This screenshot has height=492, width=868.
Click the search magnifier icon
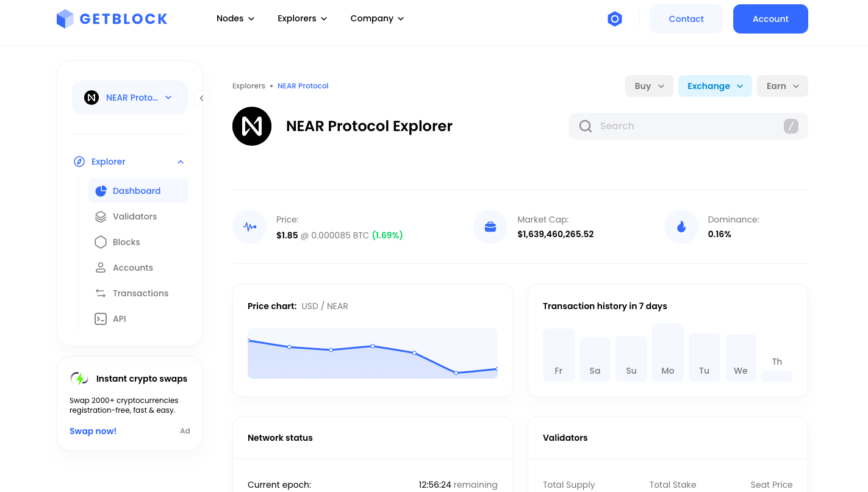click(586, 126)
